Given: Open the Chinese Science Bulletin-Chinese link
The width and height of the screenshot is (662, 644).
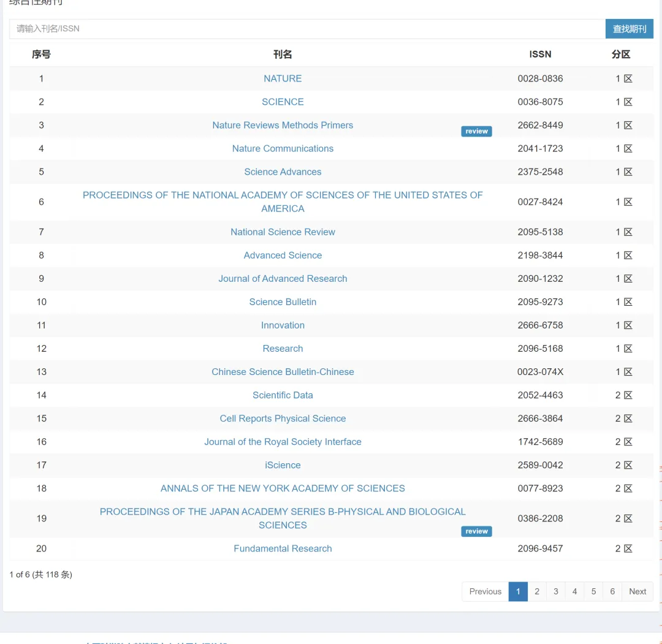Looking at the screenshot, I should (x=283, y=372).
